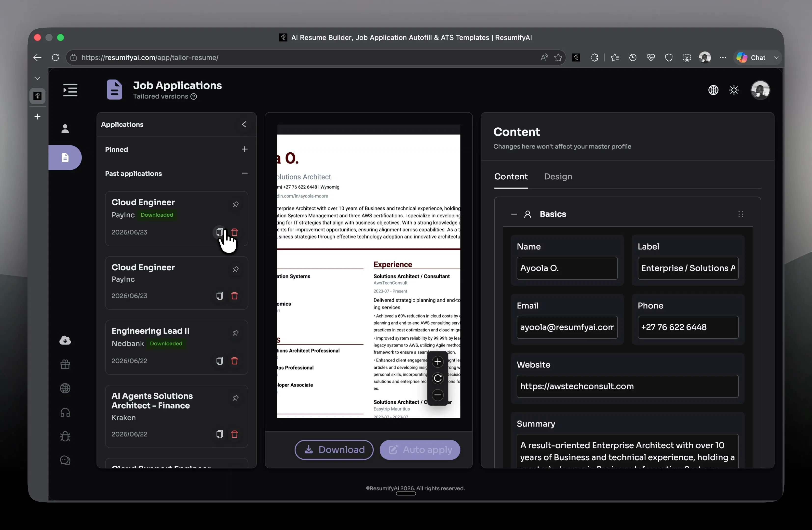Reset the resume preview zoom
Screen dimensions: 812x530
point(437,378)
